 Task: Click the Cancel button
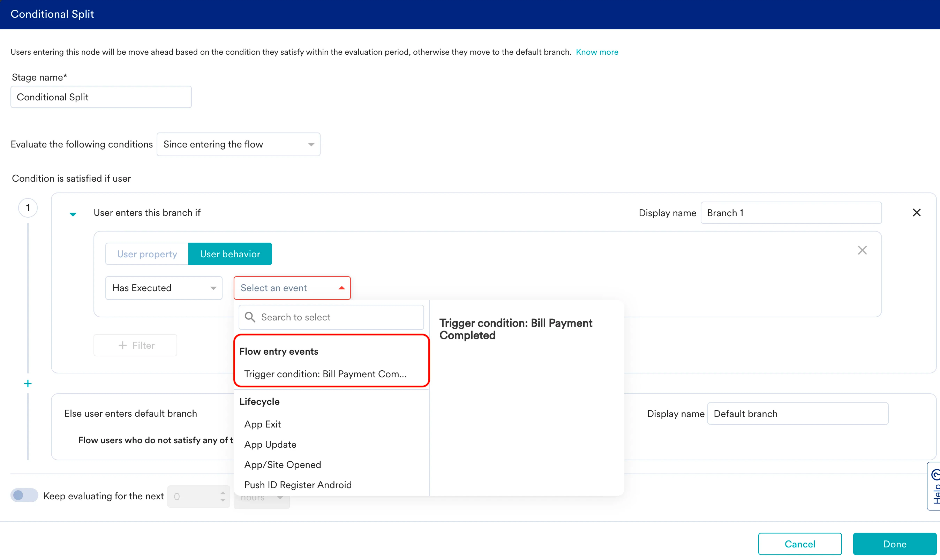[799, 543]
